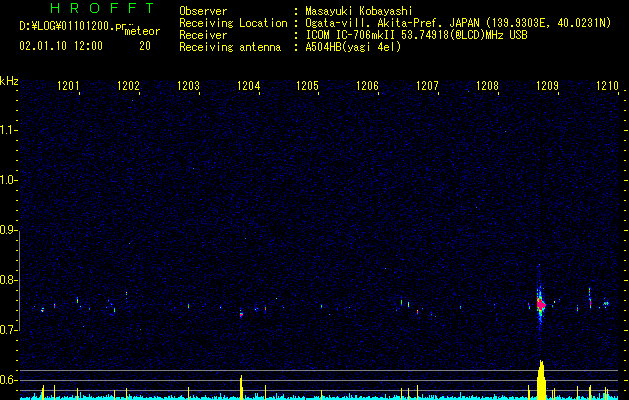Click the HROFFT title text
Viewport: 629px width, 400px height.
103,8
